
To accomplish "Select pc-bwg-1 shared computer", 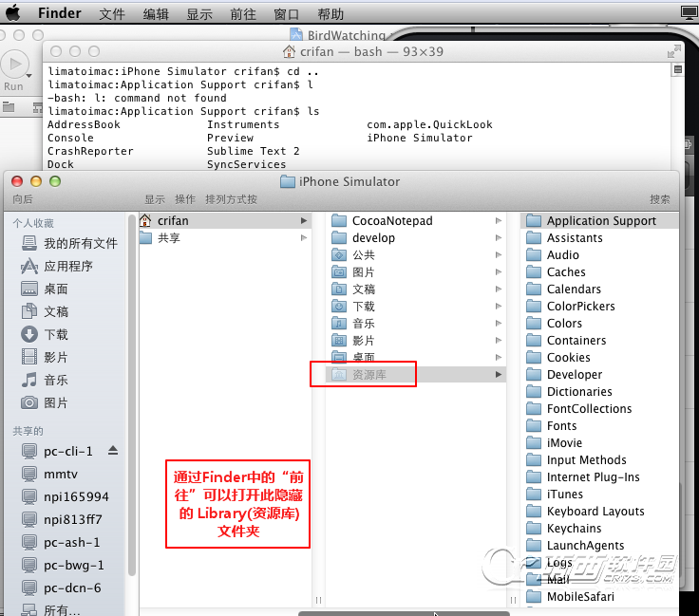I will point(63,566).
